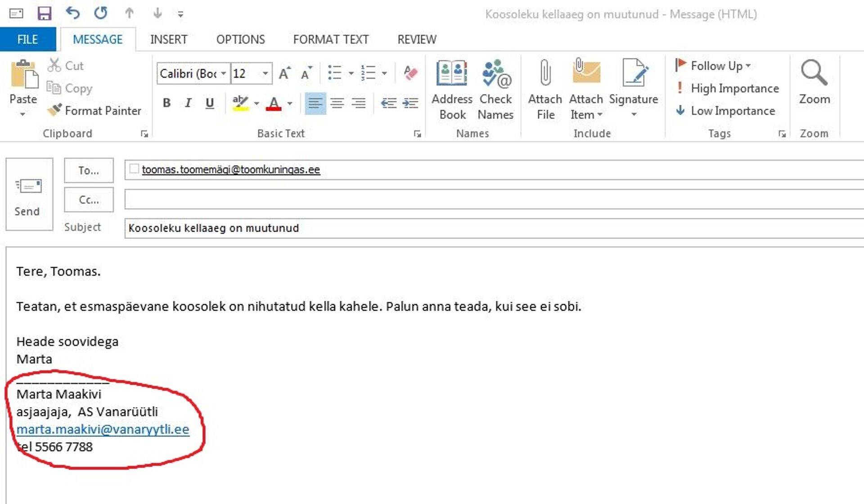864x504 pixels.
Task: Toggle Italic formatting
Action: tap(188, 103)
